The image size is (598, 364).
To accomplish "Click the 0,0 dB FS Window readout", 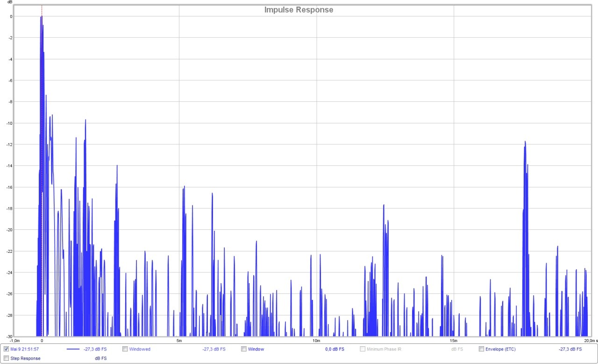I will pyautogui.click(x=335, y=349).
